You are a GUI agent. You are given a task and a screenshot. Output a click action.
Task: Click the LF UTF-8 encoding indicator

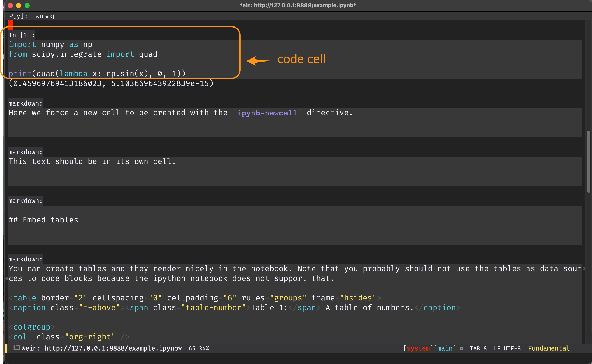coord(507,348)
